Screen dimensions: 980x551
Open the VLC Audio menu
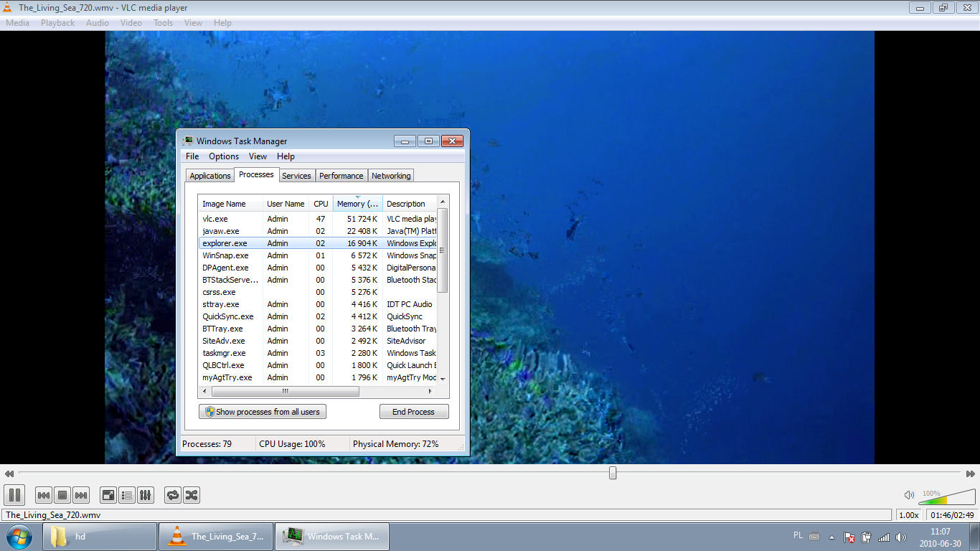click(x=98, y=23)
